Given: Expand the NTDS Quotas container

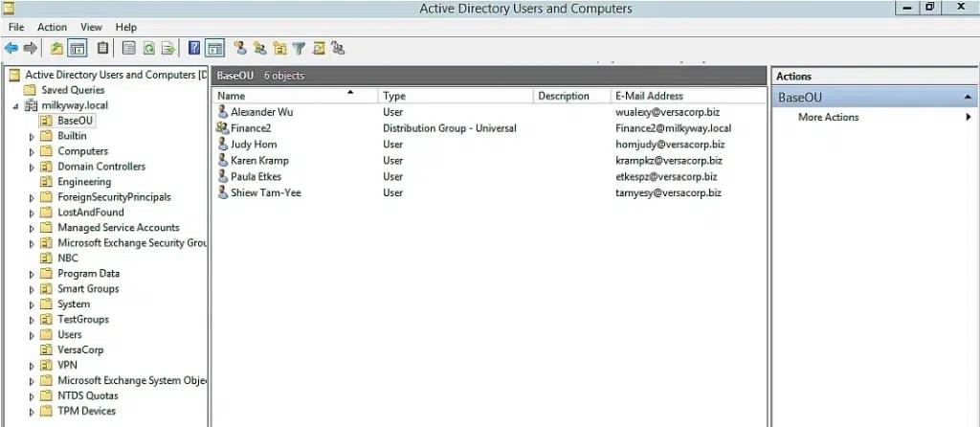Looking at the screenshot, I should coord(32,396).
